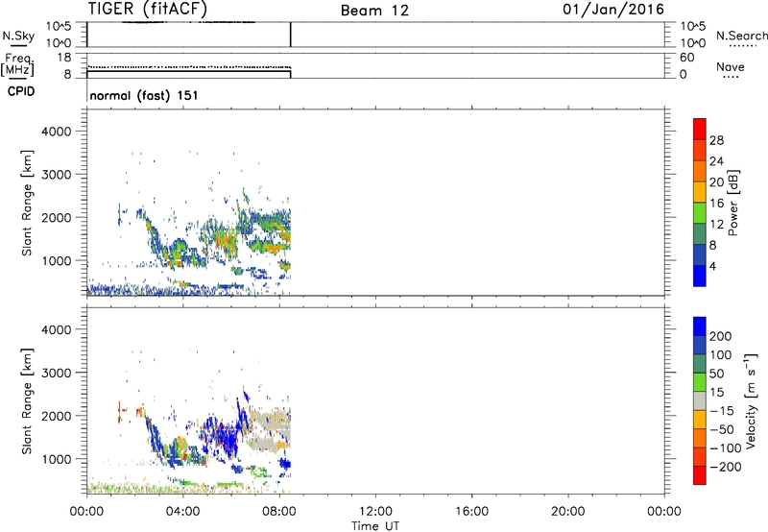768x532 pixels.
Task: Click the right 10^0 tick on noise axis
Action: [692, 43]
